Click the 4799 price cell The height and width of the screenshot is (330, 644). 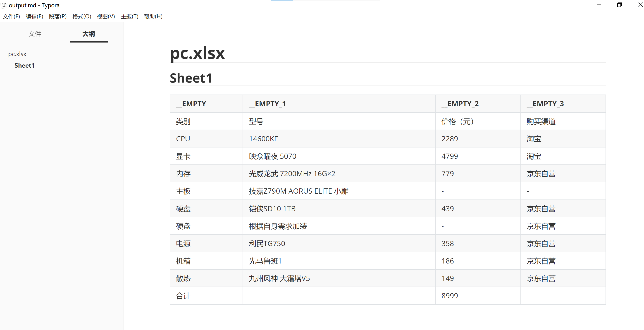click(478, 156)
